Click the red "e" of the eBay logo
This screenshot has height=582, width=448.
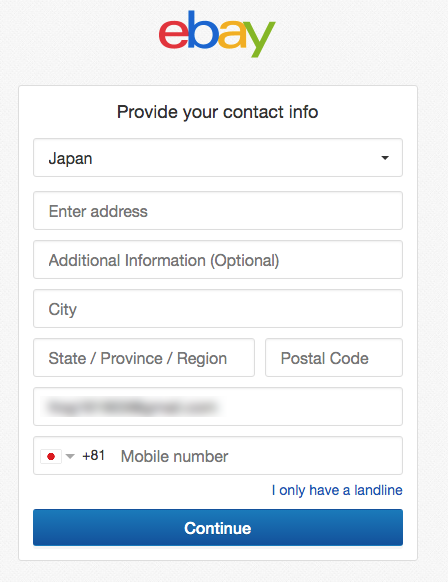[x=173, y=35]
